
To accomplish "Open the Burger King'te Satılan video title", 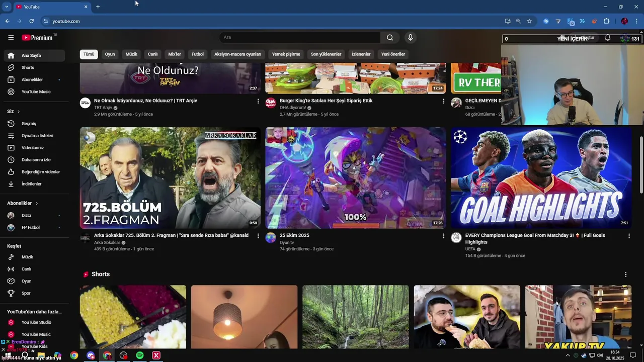I will click(326, 101).
